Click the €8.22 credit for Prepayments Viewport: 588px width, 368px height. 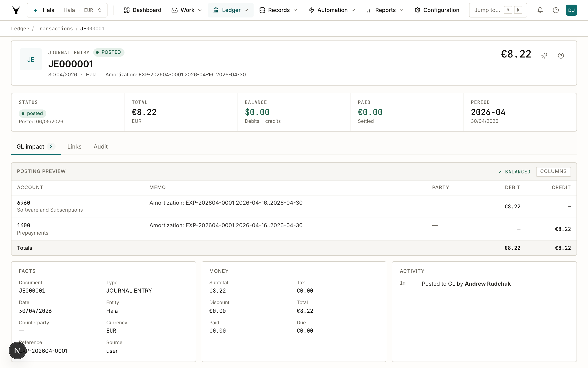tap(563, 229)
